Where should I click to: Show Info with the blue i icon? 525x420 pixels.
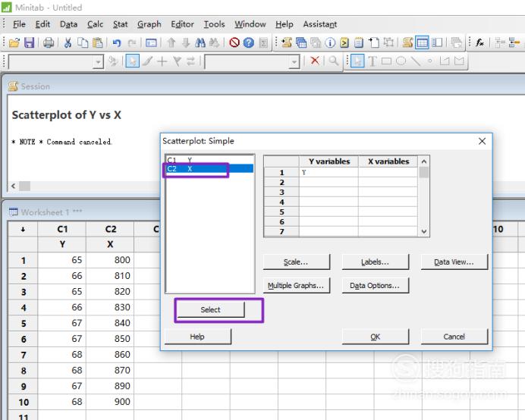(x=330, y=43)
